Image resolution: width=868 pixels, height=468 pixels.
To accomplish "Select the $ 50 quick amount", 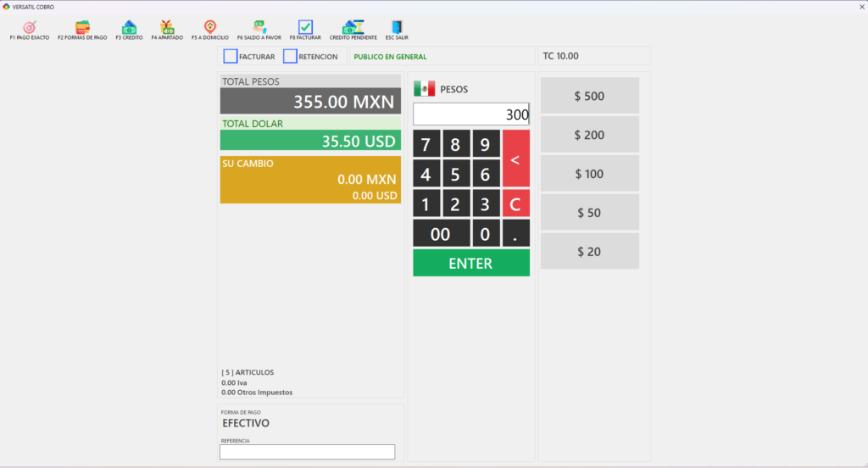I will tap(590, 212).
